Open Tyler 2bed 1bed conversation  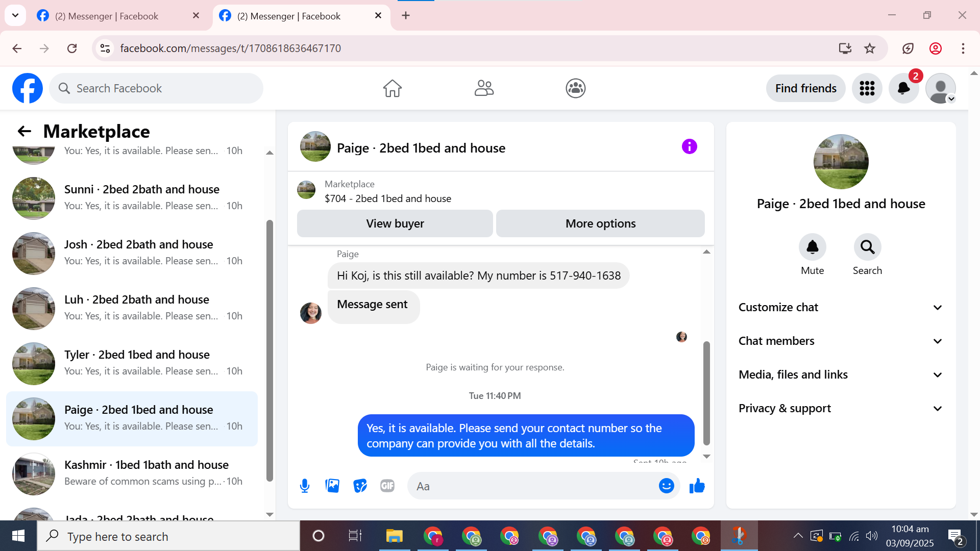[x=132, y=363]
